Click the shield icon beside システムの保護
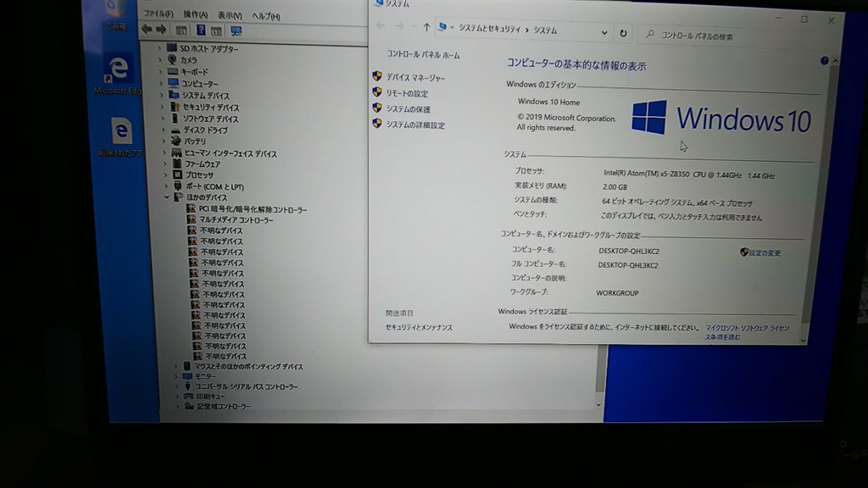This screenshot has width=868, height=488. point(377,108)
